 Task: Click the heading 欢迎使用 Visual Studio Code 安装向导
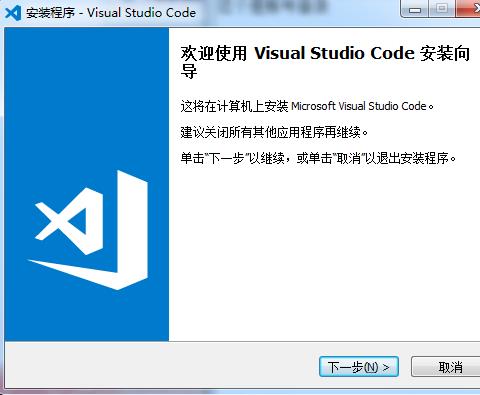tap(325, 62)
